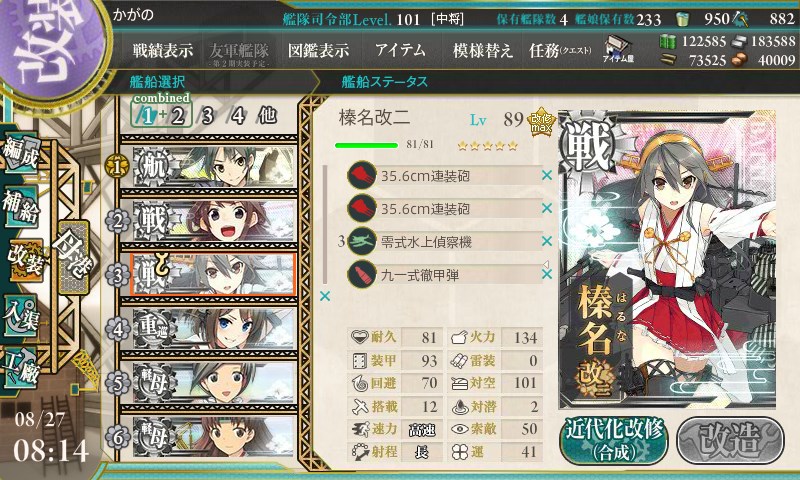Remove the first 35.6cm連装砲 with its X

[x=546, y=175]
